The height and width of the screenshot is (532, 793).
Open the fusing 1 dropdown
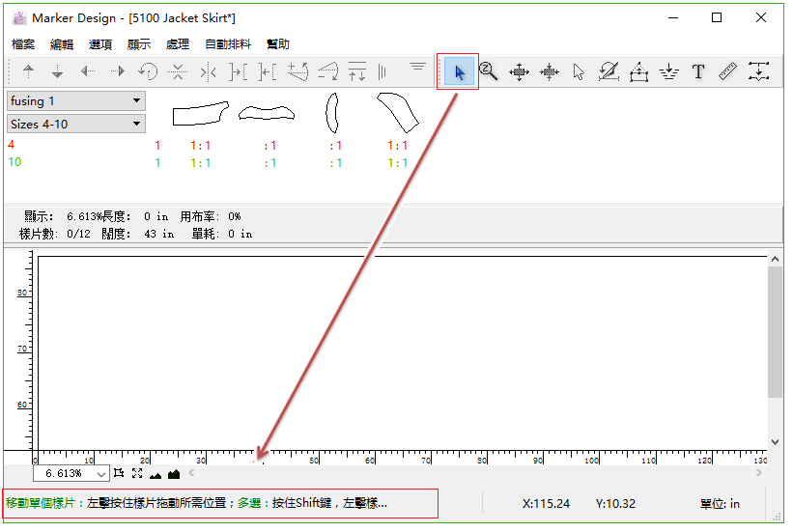pyautogui.click(x=75, y=100)
